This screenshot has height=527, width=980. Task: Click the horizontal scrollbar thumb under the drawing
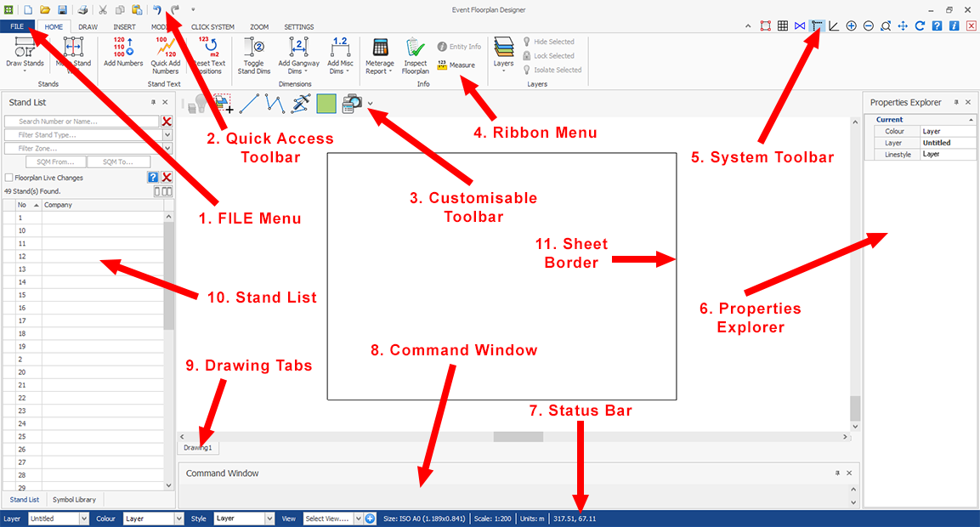[x=518, y=437]
